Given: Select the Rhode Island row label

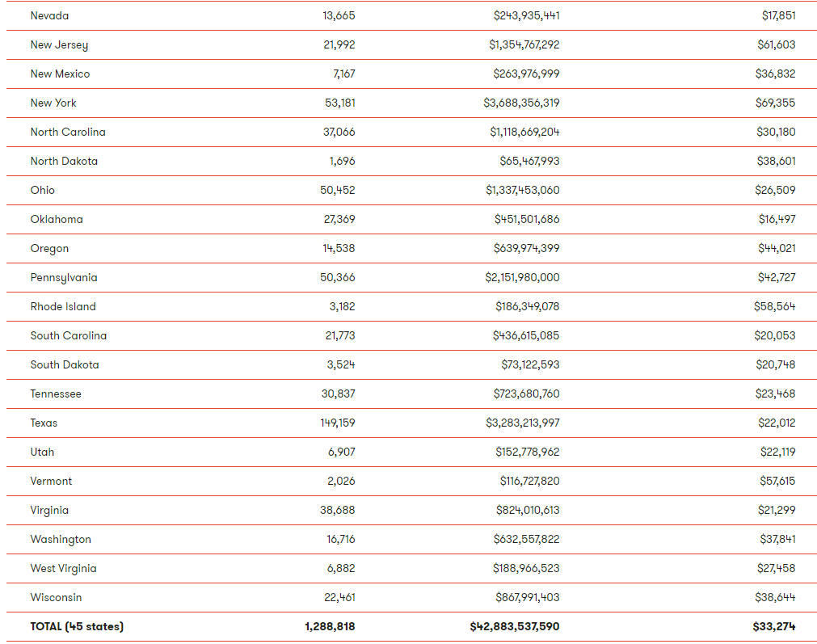Looking at the screenshot, I should [63, 307].
